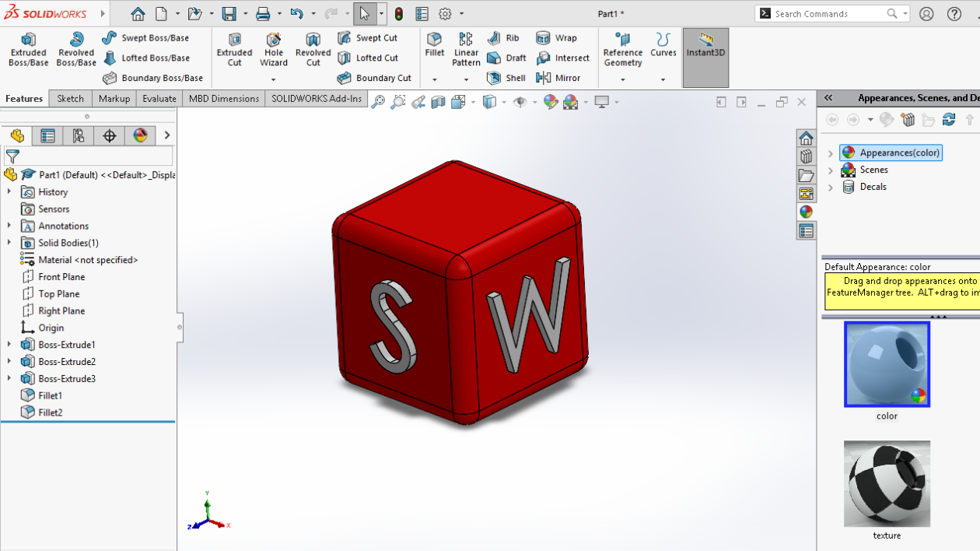
Task: Expand the Fillet dropdown arrow
Action: (435, 79)
